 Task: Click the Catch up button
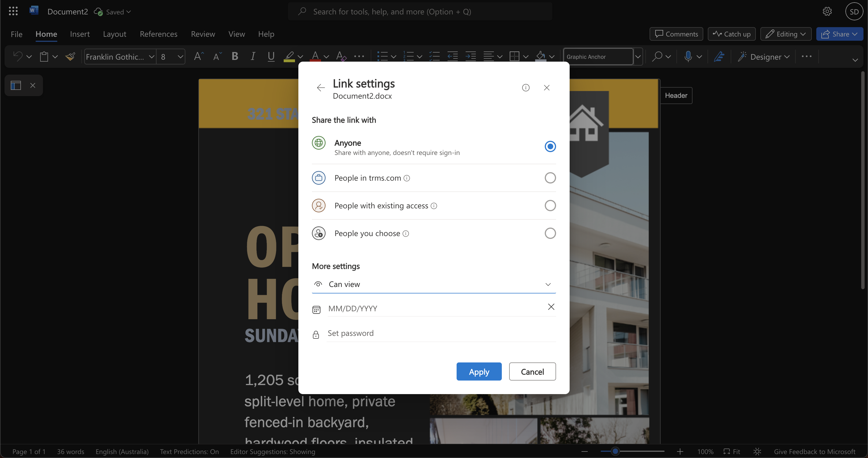pos(732,34)
